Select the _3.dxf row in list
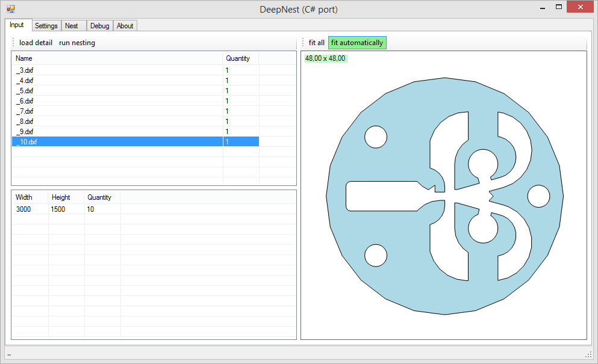Image resolution: width=598 pixels, height=364 pixels. [x=25, y=70]
